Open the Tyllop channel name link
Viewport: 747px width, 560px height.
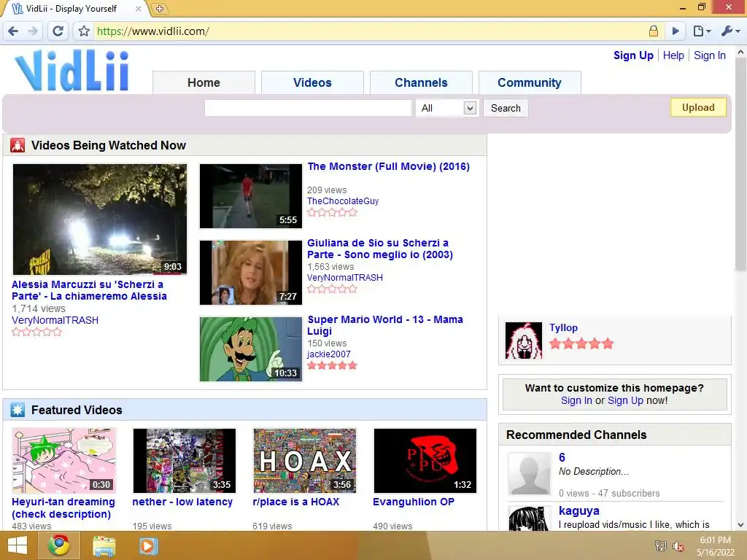click(x=564, y=327)
